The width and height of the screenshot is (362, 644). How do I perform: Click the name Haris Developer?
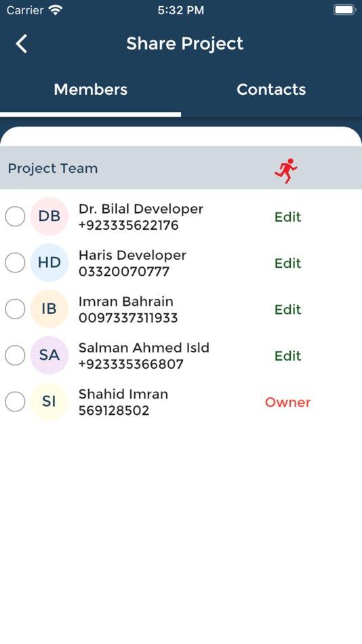pyautogui.click(x=132, y=256)
